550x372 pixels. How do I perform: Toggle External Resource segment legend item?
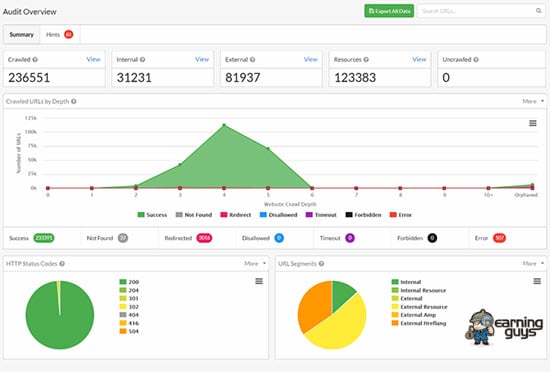(x=420, y=307)
